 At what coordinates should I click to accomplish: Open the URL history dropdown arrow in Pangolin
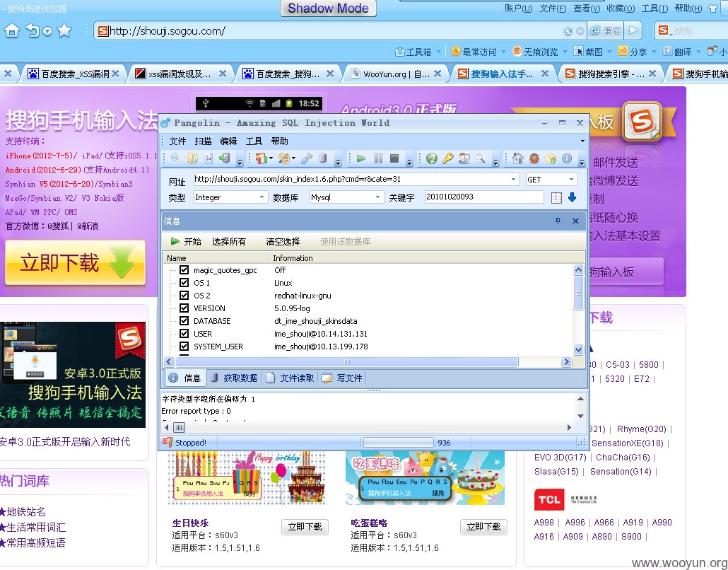coord(514,180)
